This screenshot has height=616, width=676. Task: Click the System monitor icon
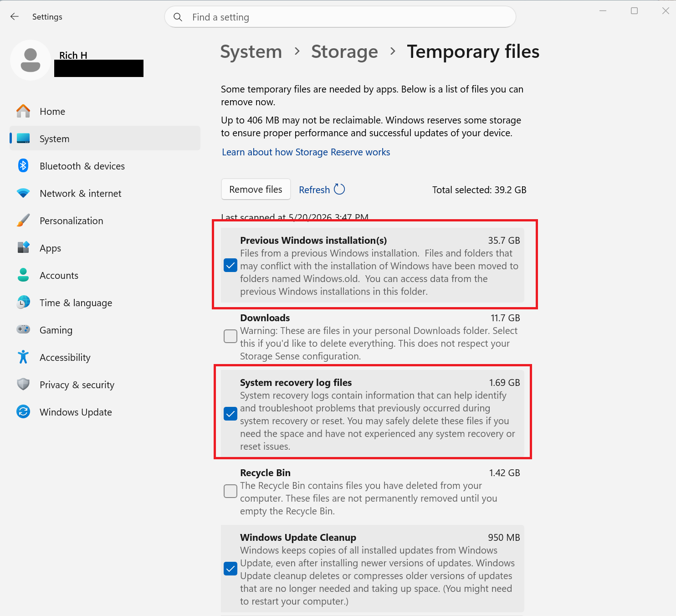tap(23, 139)
